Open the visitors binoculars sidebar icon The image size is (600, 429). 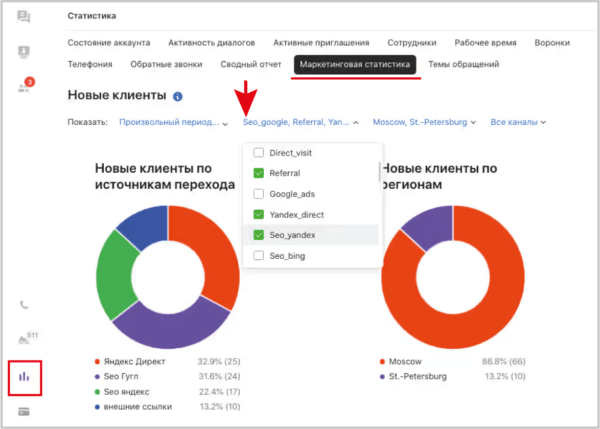click(24, 340)
